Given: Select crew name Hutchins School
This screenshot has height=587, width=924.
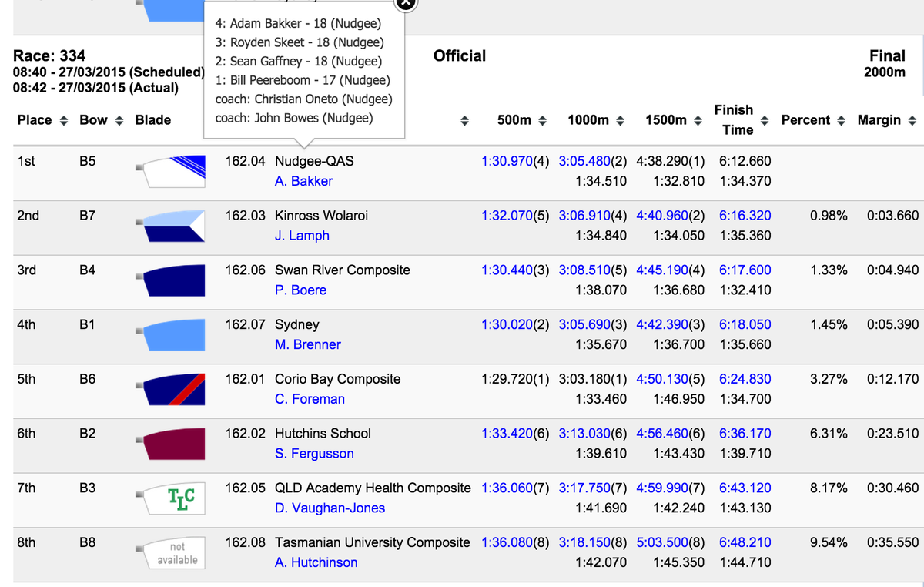Looking at the screenshot, I should (x=323, y=434).
